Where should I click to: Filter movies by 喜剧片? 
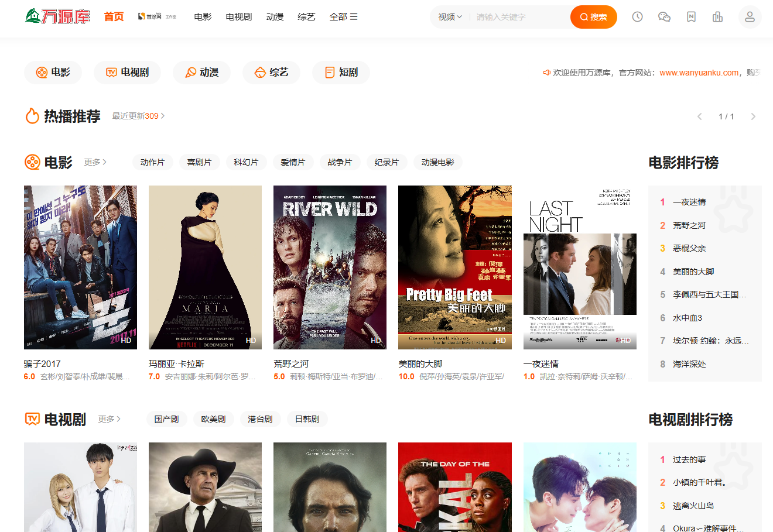[x=199, y=162]
